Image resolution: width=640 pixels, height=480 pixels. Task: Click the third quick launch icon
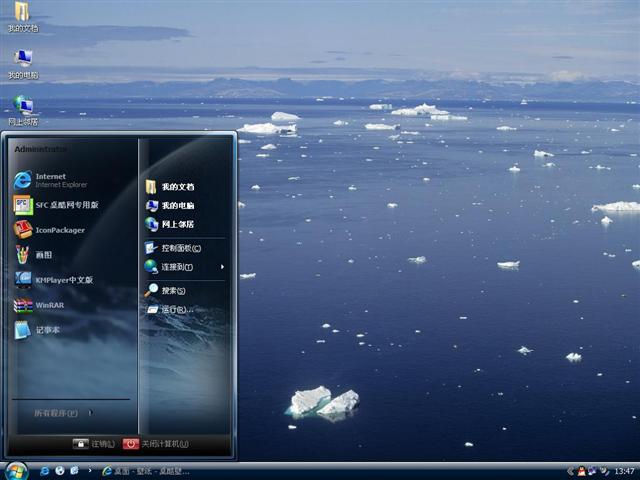click(x=75, y=471)
